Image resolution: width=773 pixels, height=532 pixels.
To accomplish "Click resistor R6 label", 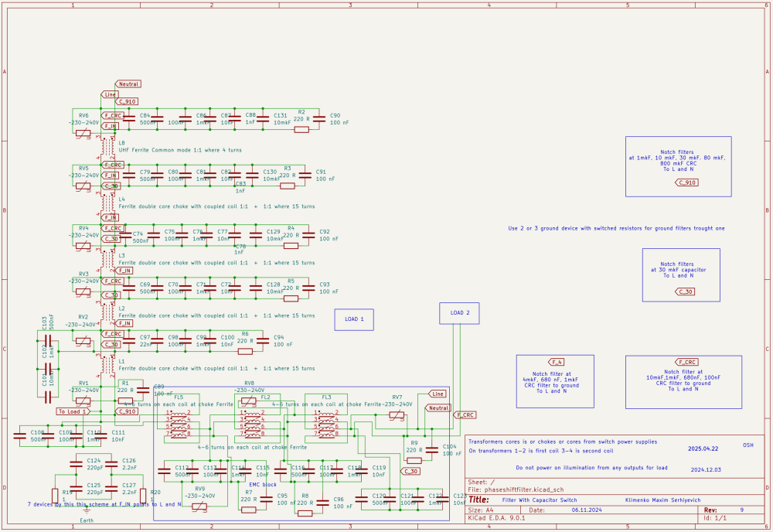I will (245, 334).
